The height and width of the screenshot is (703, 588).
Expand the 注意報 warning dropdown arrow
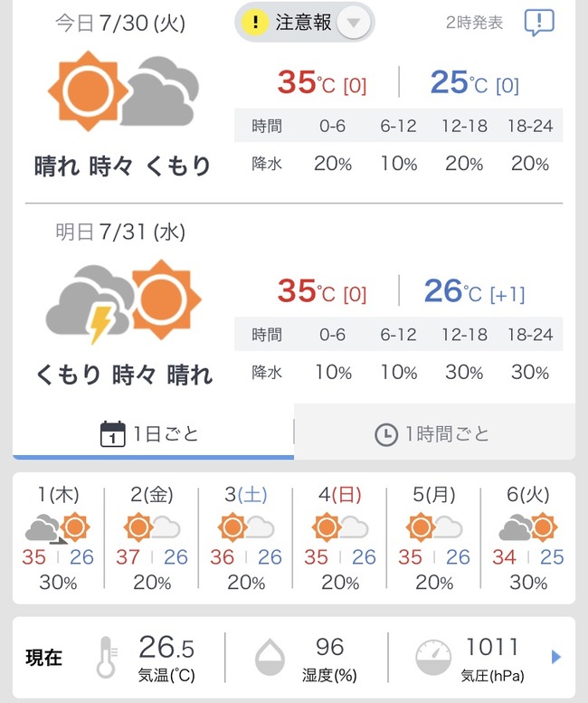pyautogui.click(x=354, y=22)
